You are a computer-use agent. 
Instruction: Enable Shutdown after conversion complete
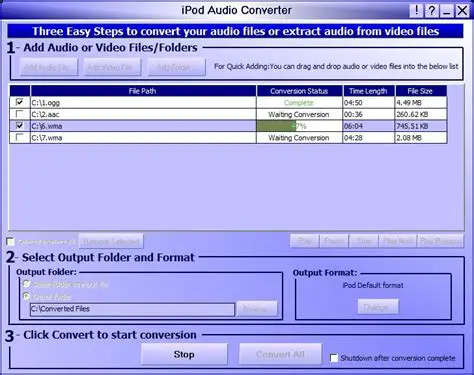tap(334, 358)
